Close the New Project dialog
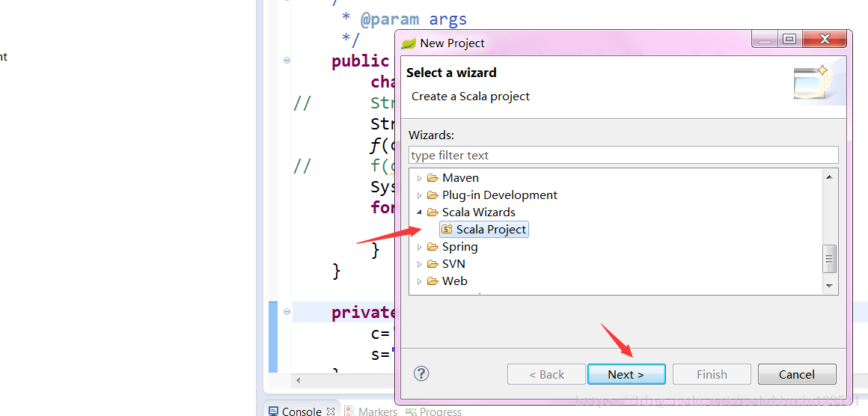 pyautogui.click(x=825, y=39)
